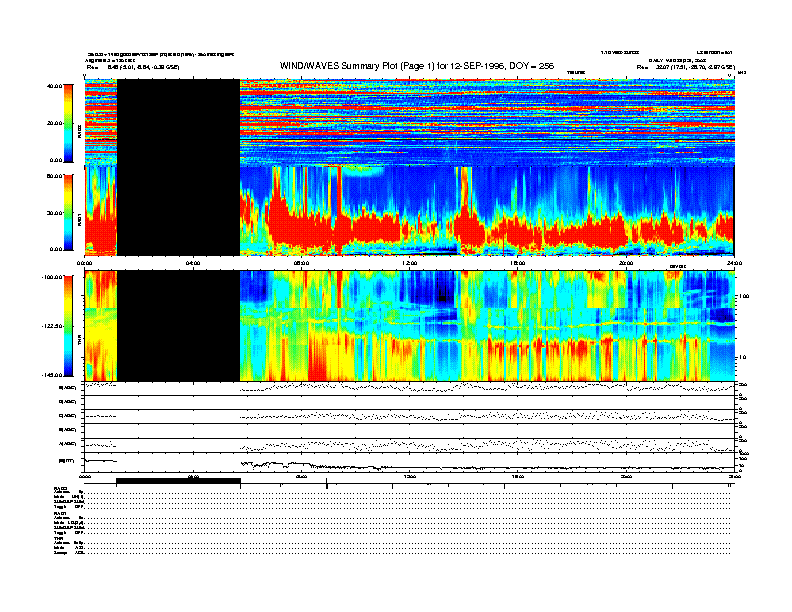
Task: Click the RAD1 color scale bar
Action: (69, 212)
